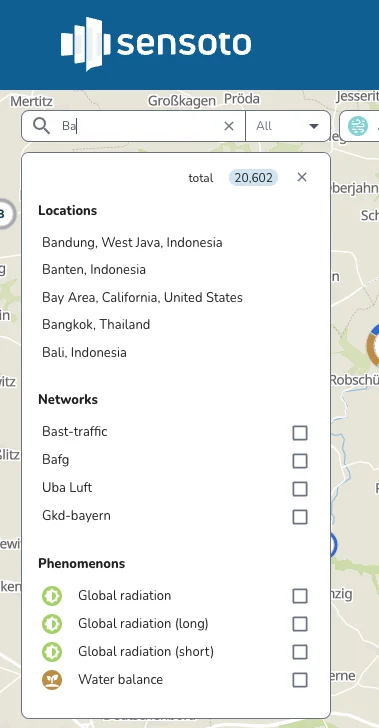379x728 pixels.
Task: Click the Global radiation (long) icon
Action: [52, 624]
